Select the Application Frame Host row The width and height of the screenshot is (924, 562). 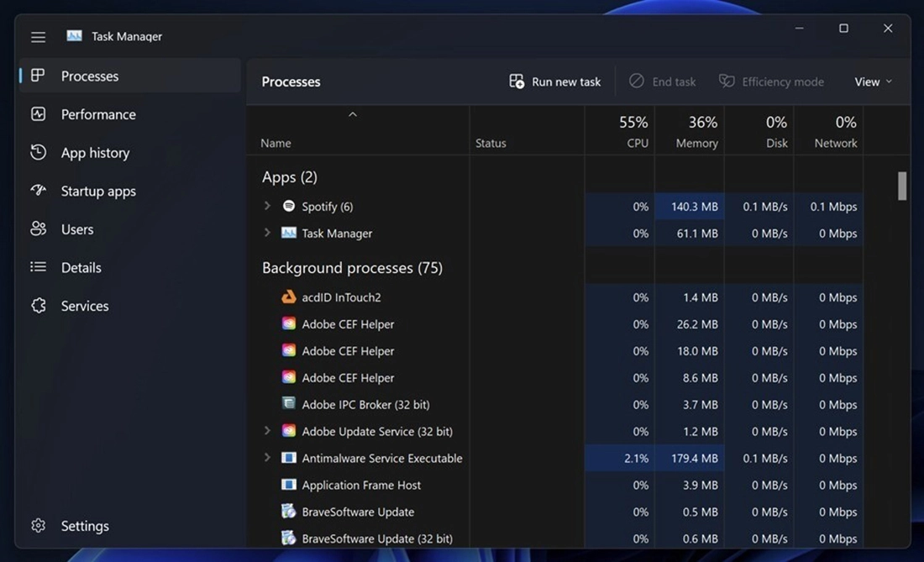click(x=555, y=485)
